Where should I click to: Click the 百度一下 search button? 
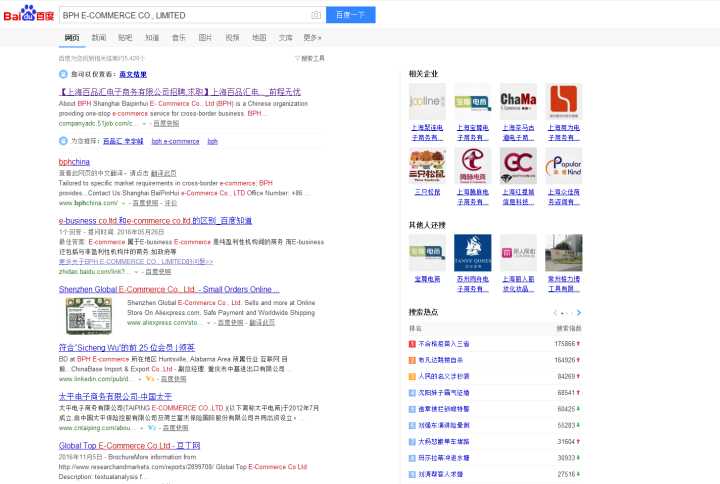click(351, 15)
